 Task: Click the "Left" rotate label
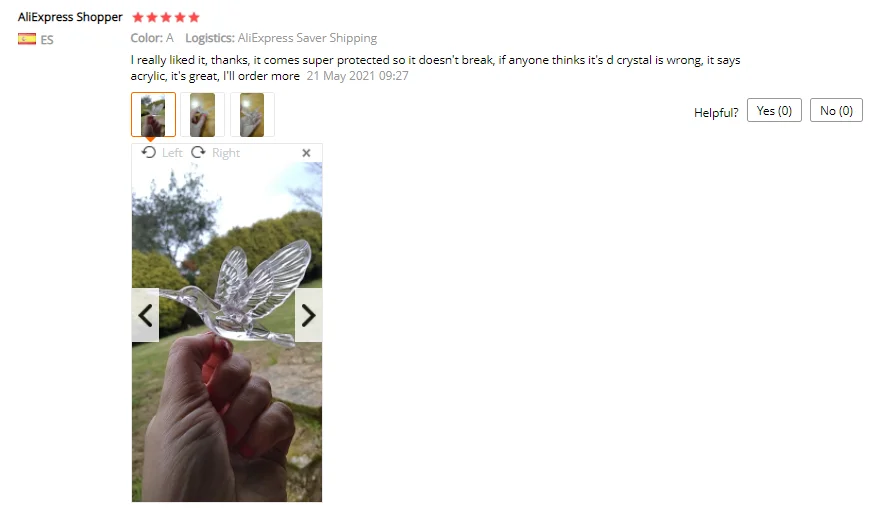tap(172, 153)
